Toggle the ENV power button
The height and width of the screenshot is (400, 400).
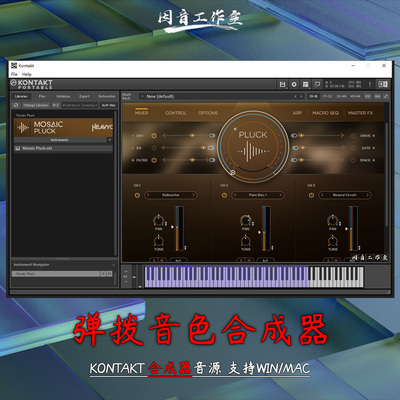click(154, 136)
